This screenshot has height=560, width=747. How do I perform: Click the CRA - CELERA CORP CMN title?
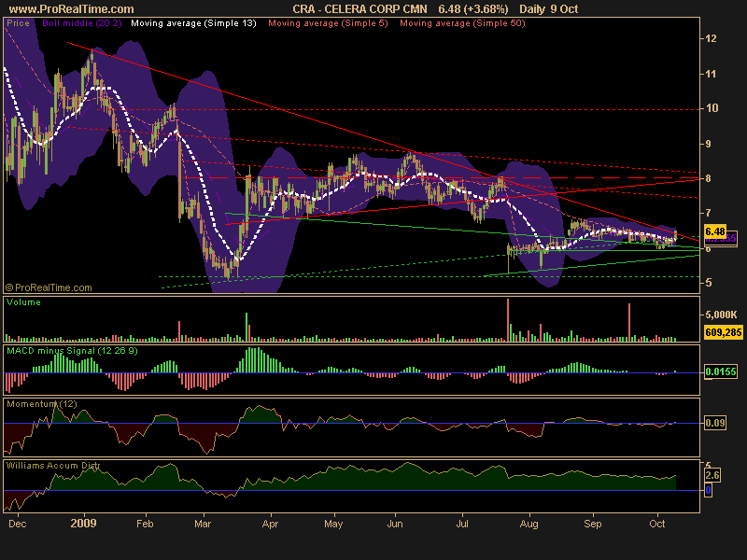[359, 9]
